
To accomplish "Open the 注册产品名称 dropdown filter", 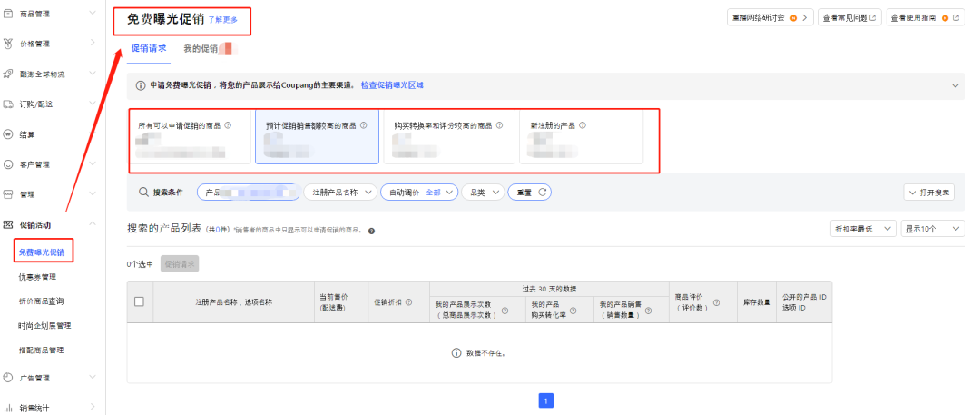I will pyautogui.click(x=340, y=193).
